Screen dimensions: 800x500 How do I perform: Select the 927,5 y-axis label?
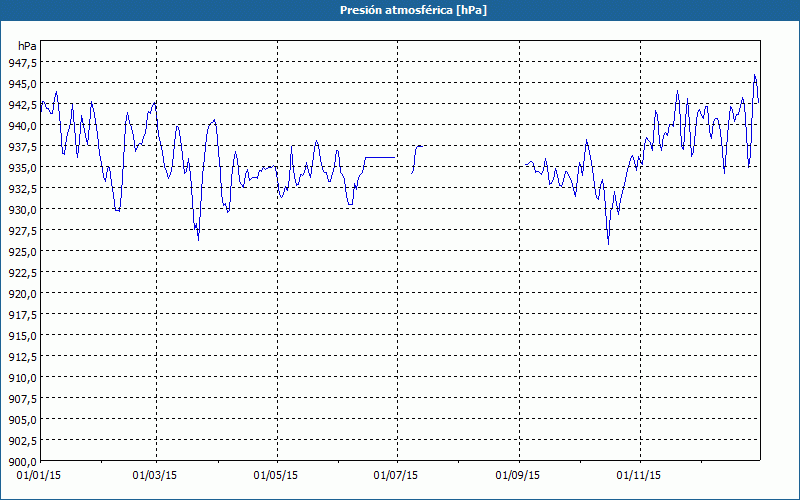point(22,231)
